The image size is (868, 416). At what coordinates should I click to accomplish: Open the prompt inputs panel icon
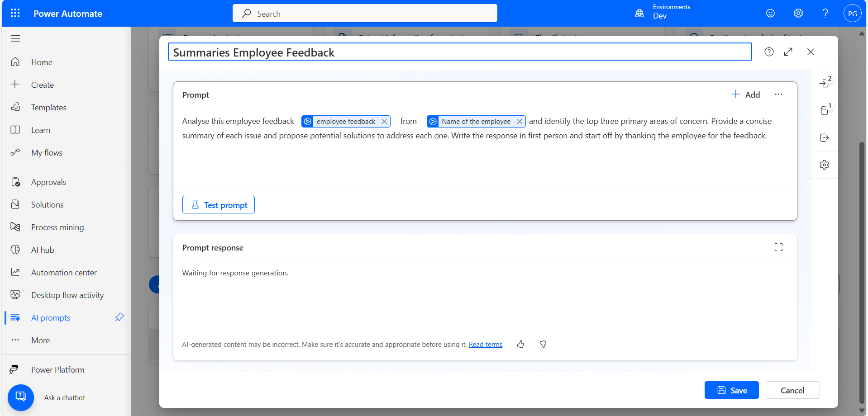point(824,83)
